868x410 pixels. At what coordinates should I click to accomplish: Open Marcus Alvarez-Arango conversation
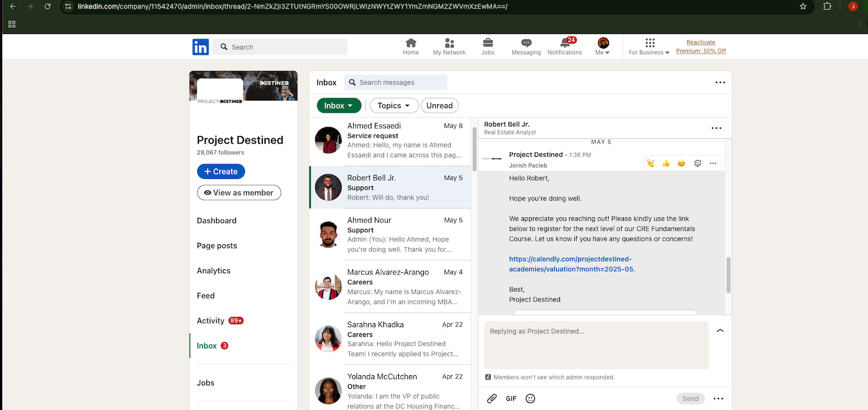[390, 286]
